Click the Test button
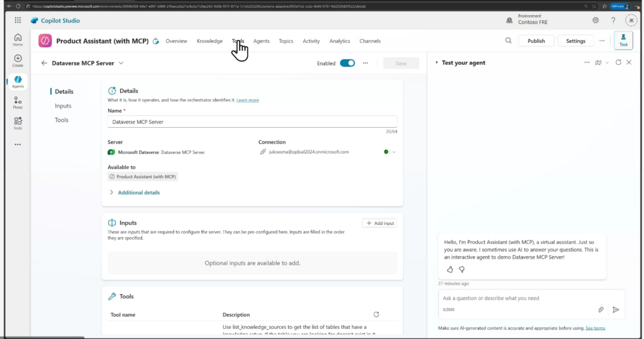This screenshot has height=339, width=644. (x=623, y=40)
